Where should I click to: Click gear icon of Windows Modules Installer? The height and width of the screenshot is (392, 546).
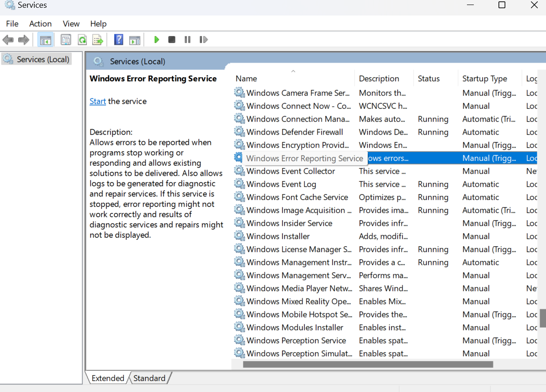(x=239, y=327)
